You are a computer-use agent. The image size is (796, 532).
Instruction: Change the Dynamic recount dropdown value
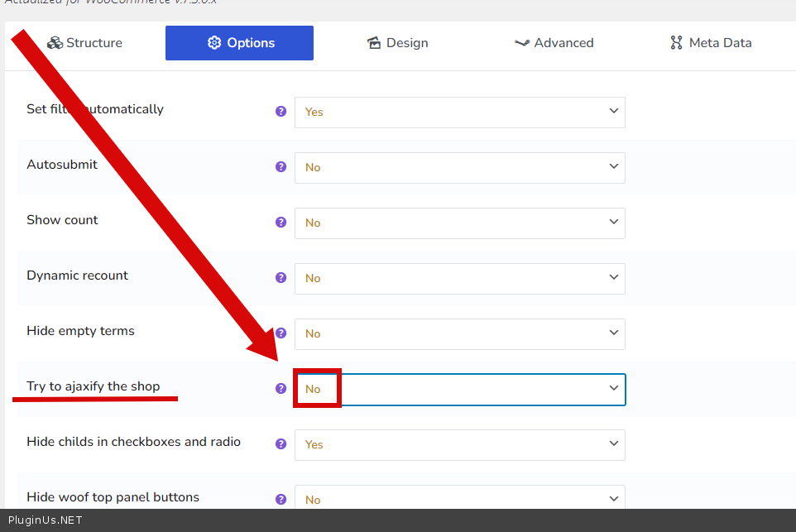[459, 278]
